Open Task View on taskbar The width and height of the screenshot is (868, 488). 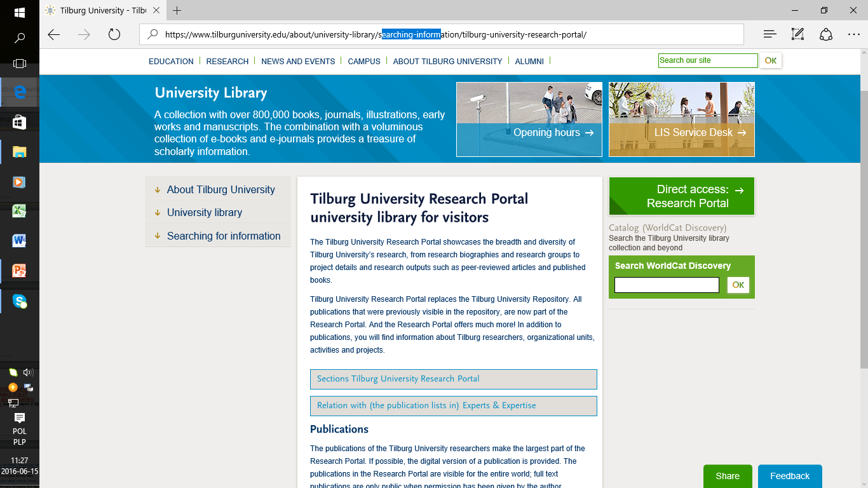point(20,64)
